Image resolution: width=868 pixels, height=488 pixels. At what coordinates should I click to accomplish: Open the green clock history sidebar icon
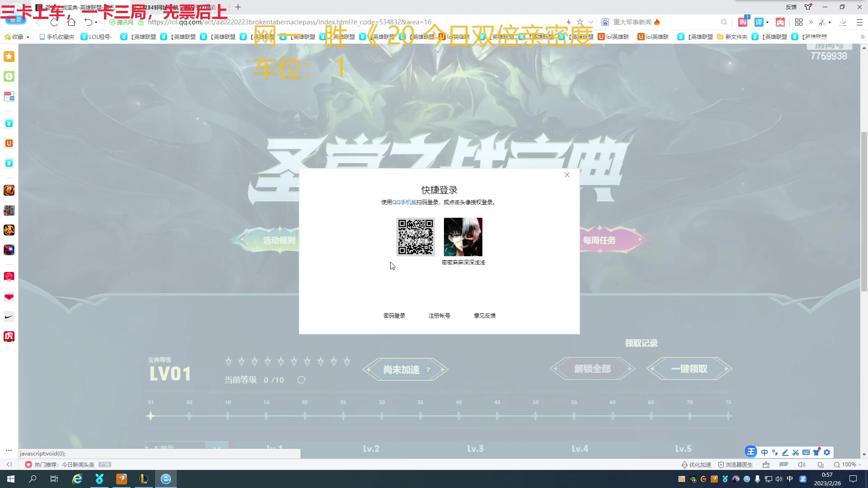coord(9,76)
